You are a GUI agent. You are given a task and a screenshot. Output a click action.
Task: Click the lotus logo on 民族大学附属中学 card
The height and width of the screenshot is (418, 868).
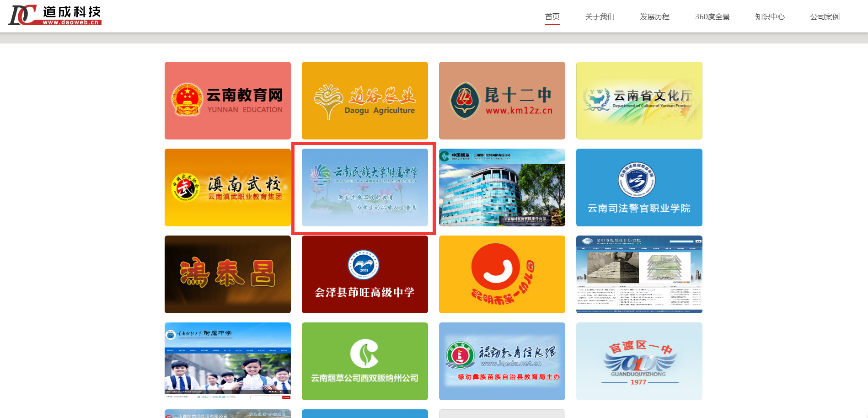point(320,174)
